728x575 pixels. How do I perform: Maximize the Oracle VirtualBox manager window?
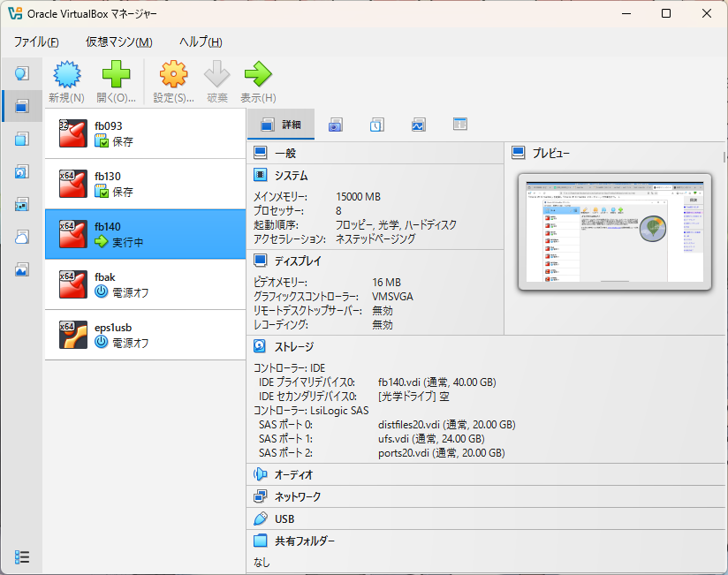(x=666, y=13)
